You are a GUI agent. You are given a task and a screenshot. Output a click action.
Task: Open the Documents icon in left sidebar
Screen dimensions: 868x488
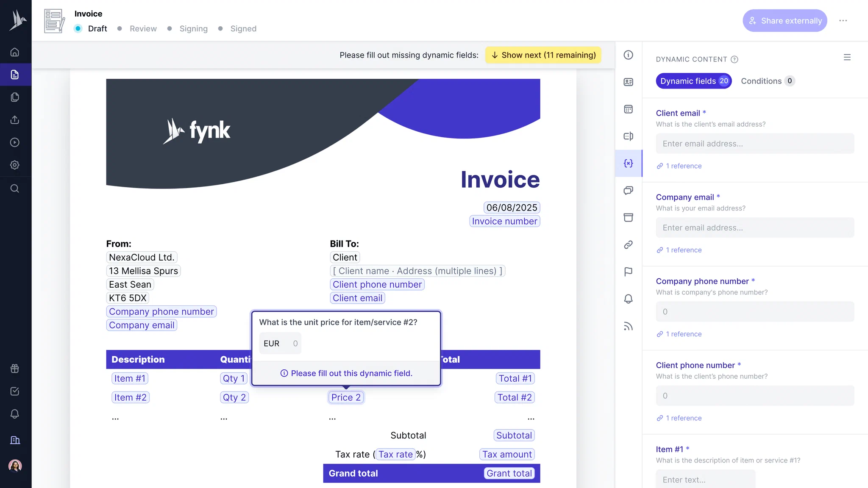(x=15, y=75)
